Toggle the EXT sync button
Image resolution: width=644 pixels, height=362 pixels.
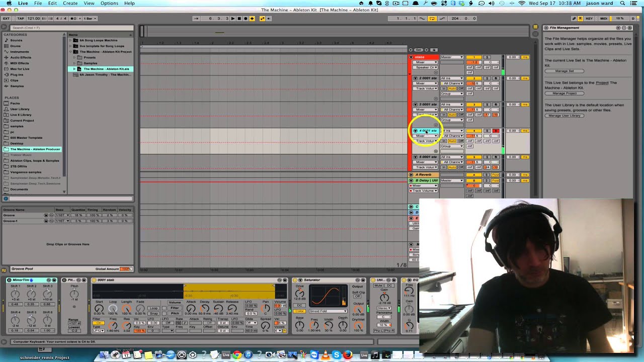[x=6, y=19]
